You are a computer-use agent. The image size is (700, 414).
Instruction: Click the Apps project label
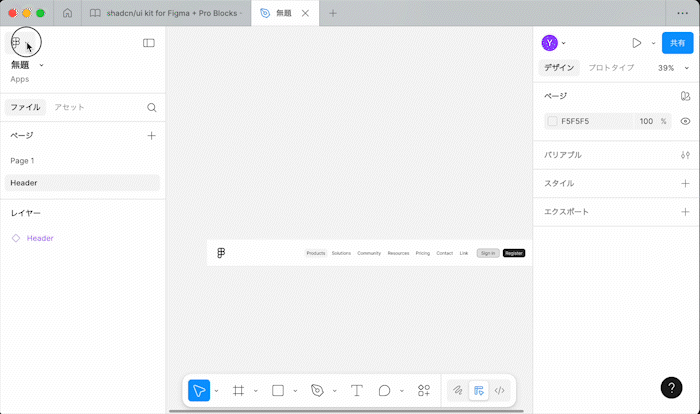pos(20,79)
